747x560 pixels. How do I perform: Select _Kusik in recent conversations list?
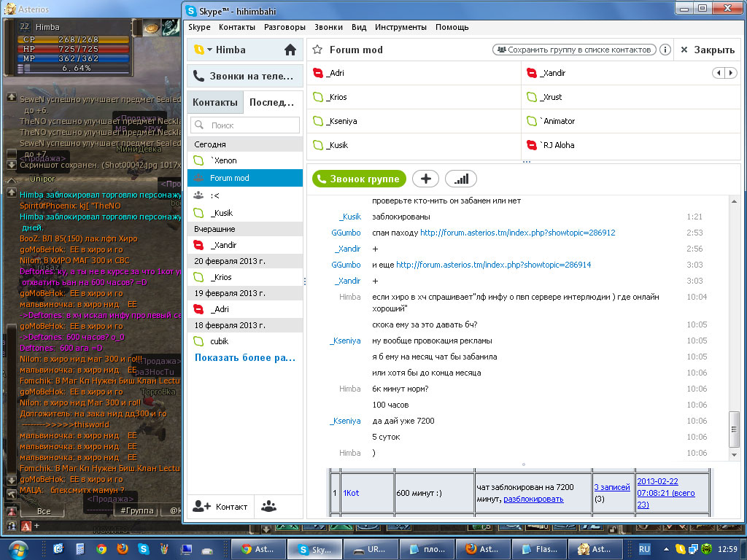coord(245,213)
